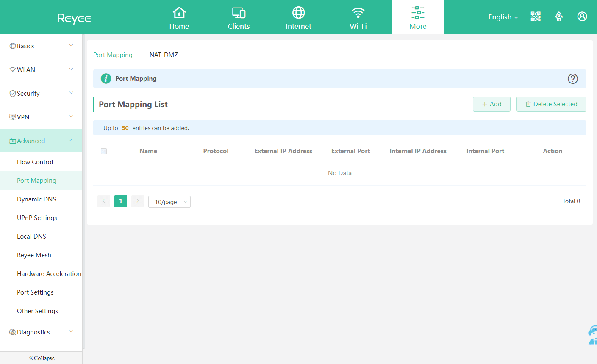Open UPnP Settings in the sidebar
Viewport: 597px width, 364px height.
click(x=37, y=218)
